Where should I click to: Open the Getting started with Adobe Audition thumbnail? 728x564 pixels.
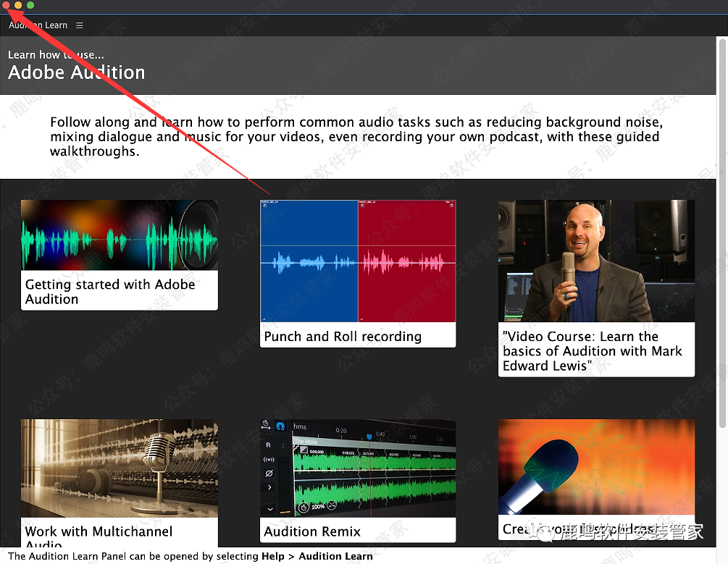point(120,235)
